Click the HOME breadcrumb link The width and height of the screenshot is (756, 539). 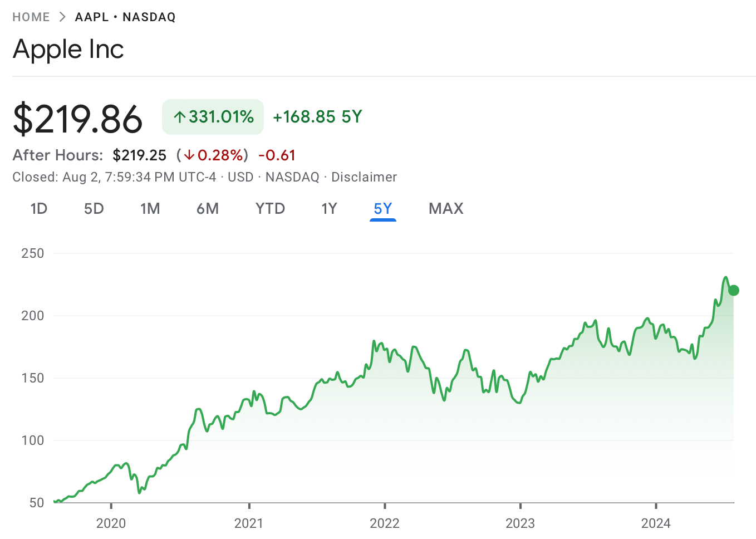click(x=31, y=17)
